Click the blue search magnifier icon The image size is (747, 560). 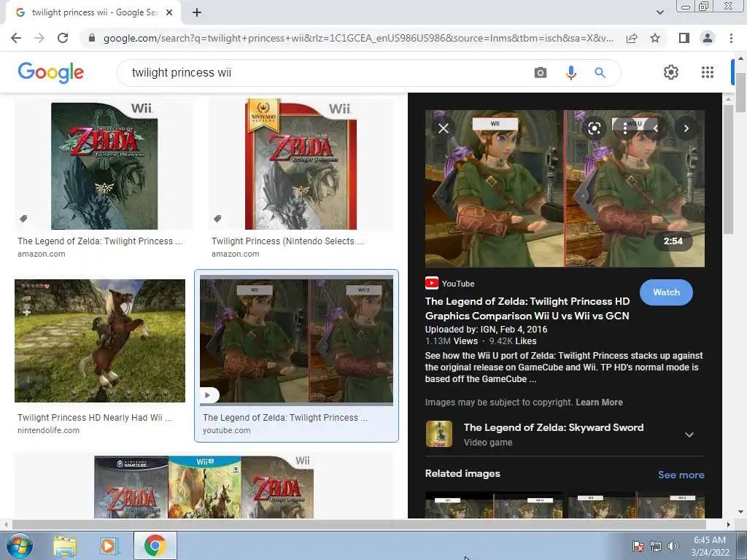pos(600,73)
